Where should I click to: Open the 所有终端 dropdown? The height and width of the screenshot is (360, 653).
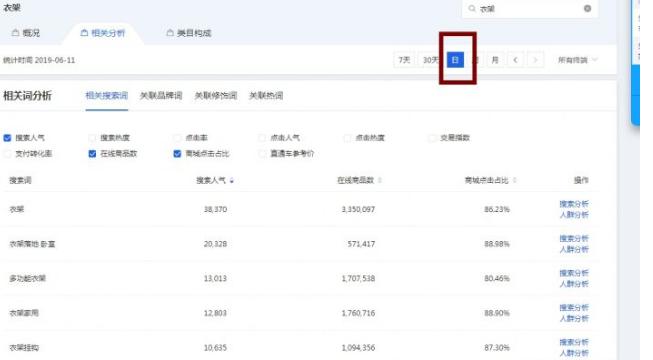click(577, 60)
